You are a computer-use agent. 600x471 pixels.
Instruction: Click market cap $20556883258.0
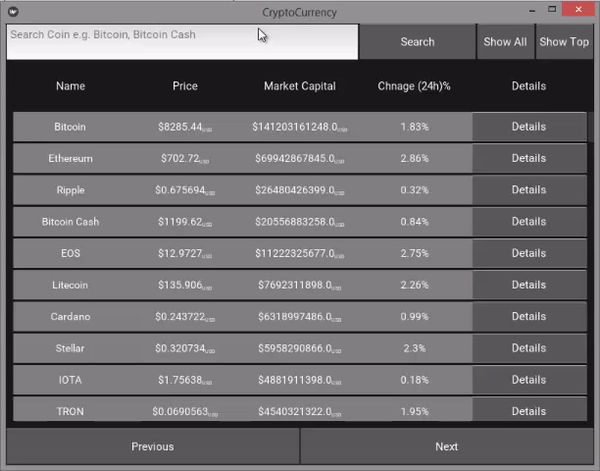pyautogui.click(x=300, y=222)
